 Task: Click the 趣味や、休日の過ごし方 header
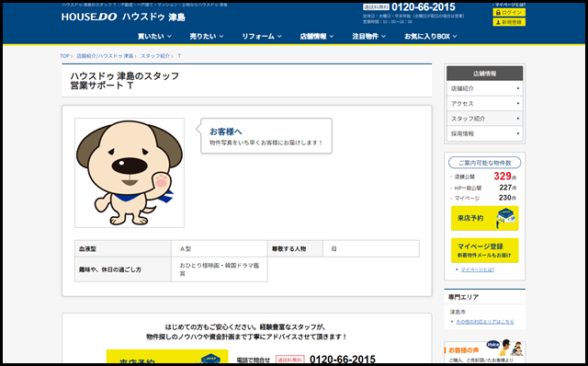[x=123, y=269]
